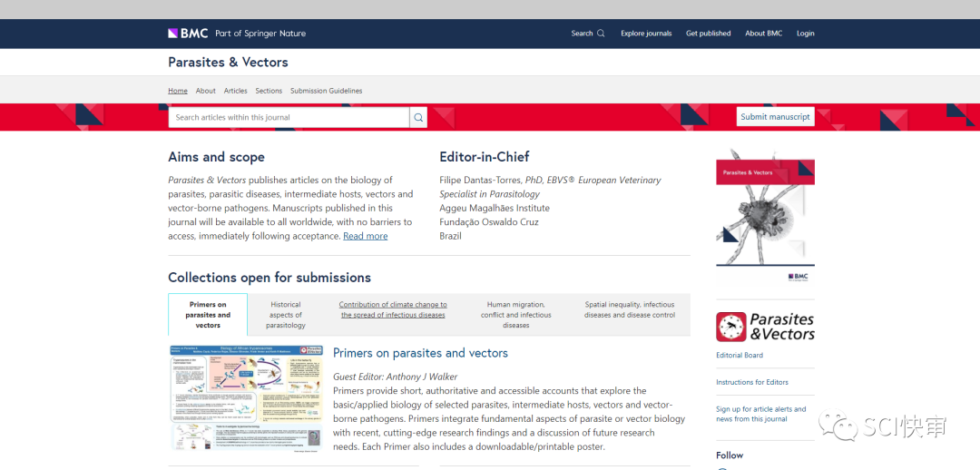Open the Editorial Board link

tap(739, 356)
